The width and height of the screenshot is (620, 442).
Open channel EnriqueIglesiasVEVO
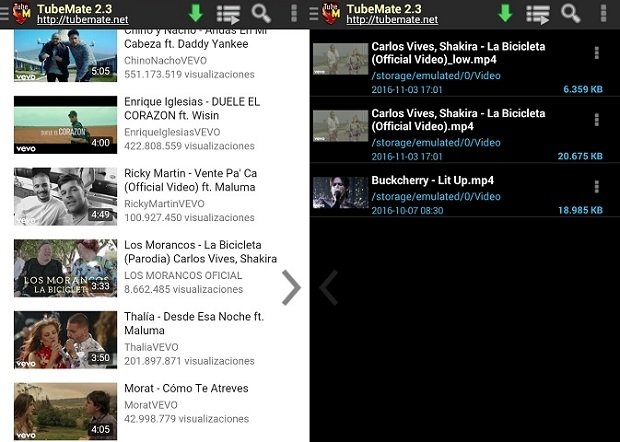click(172, 132)
